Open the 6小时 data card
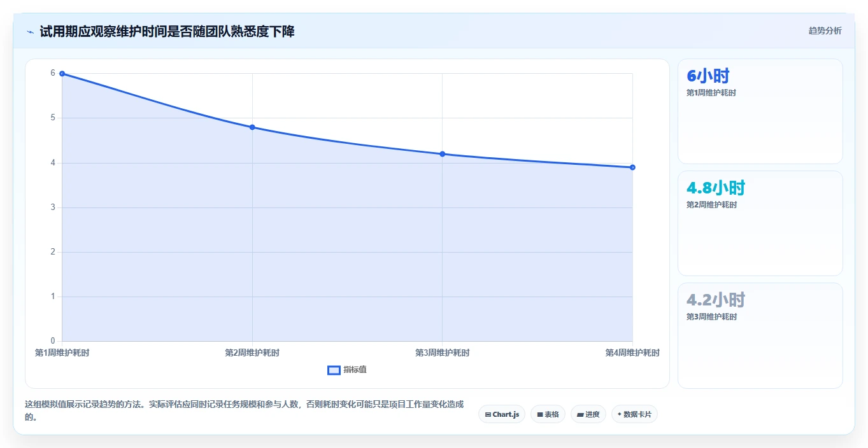Viewport: 868px width, 448px height. (x=760, y=111)
